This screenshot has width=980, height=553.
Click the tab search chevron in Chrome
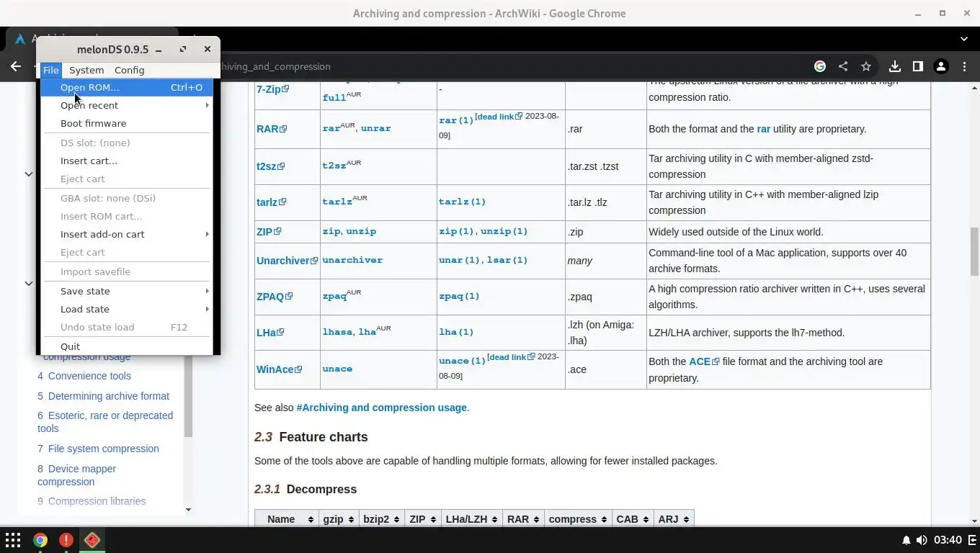964,39
